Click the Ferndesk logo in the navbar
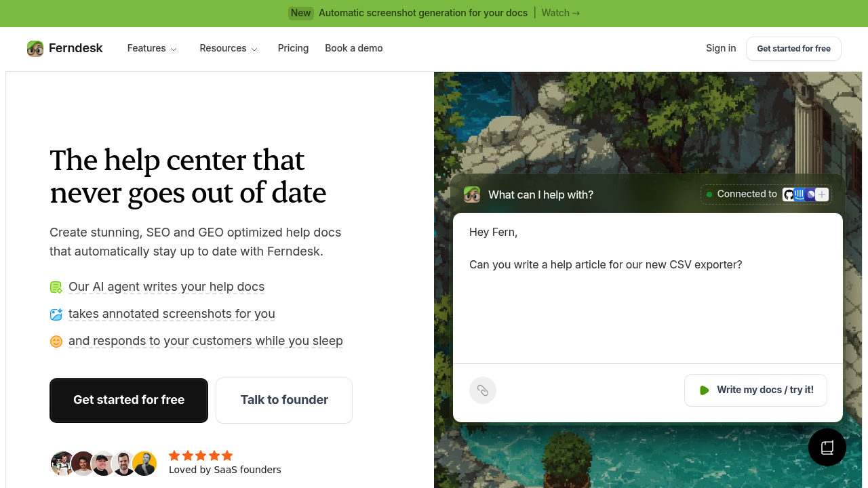Image resolution: width=868 pixels, height=488 pixels. pyautogui.click(x=64, y=48)
